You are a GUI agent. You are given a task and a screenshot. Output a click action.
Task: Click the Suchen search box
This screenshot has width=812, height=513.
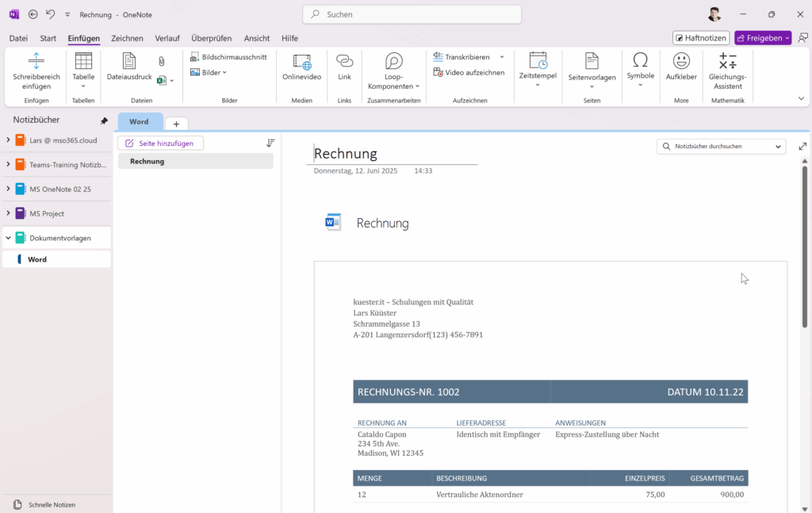coord(412,14)
